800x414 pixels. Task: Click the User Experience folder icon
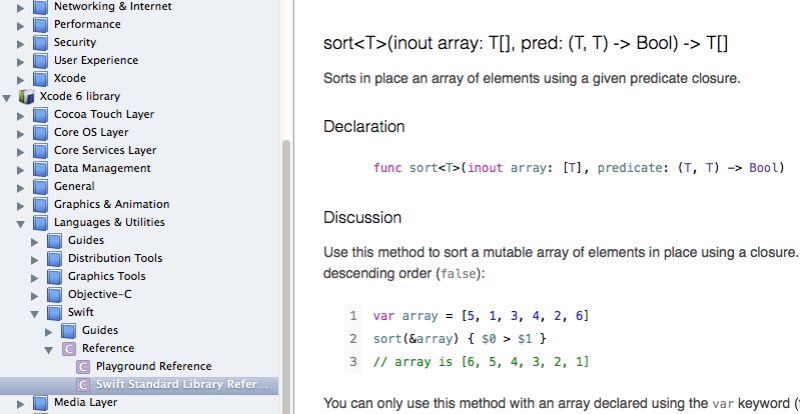40,60
